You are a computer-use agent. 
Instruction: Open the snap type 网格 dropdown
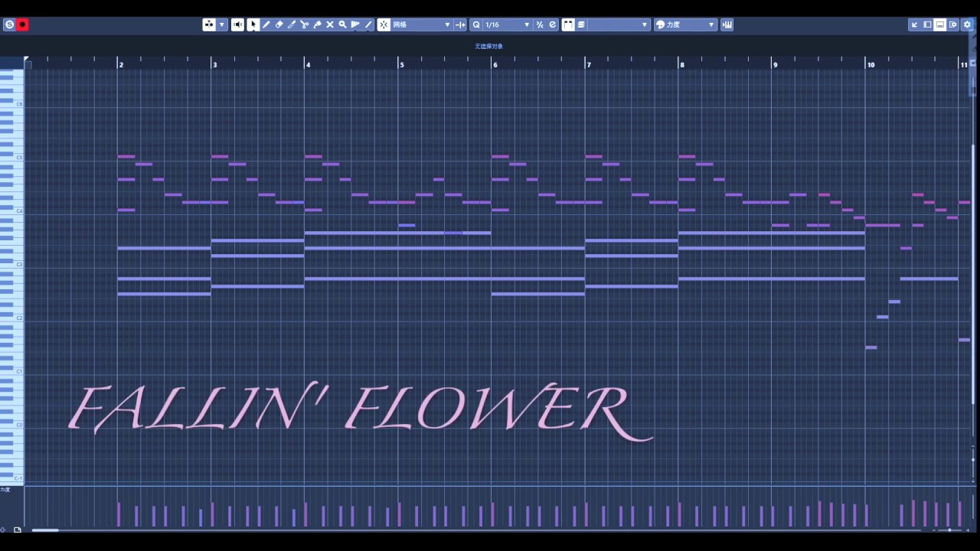coord(422,24)
